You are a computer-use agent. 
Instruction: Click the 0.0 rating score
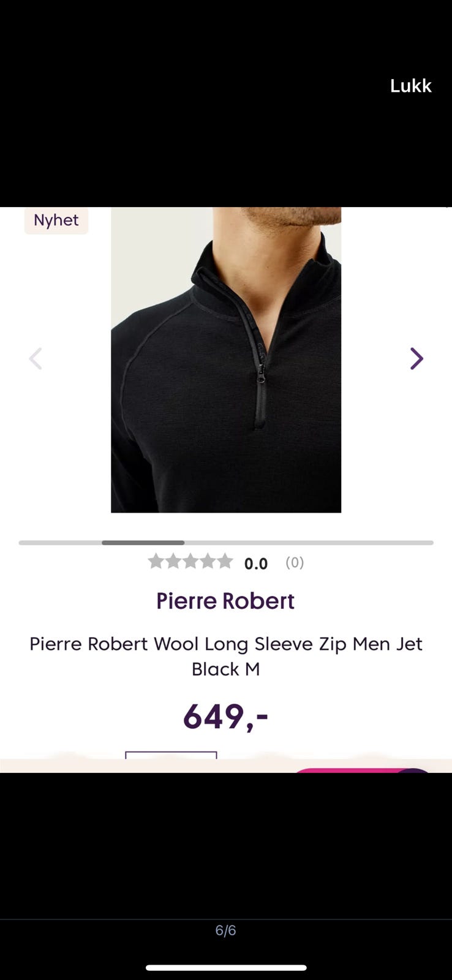[256, 563]
